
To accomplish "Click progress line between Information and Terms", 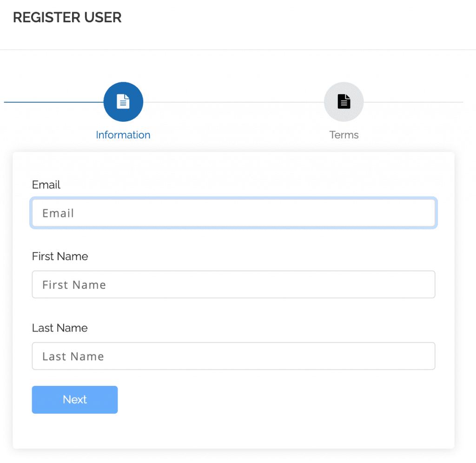I will click(233, 102).
